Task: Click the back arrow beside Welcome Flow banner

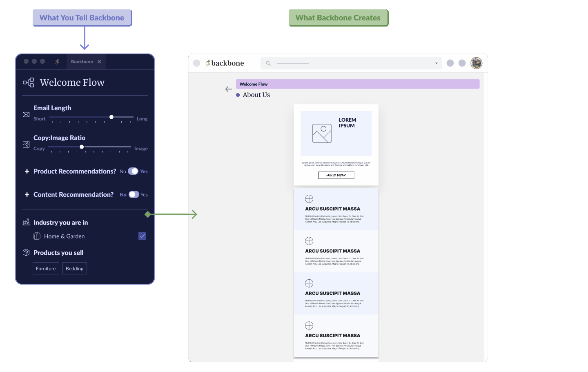Action: pyautogui.click(x=228, y=89)
